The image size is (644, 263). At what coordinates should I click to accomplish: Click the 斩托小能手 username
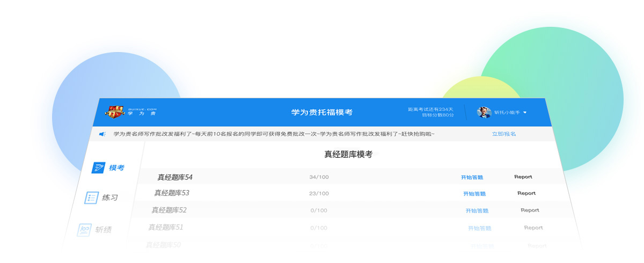click(x=507, y=113)
